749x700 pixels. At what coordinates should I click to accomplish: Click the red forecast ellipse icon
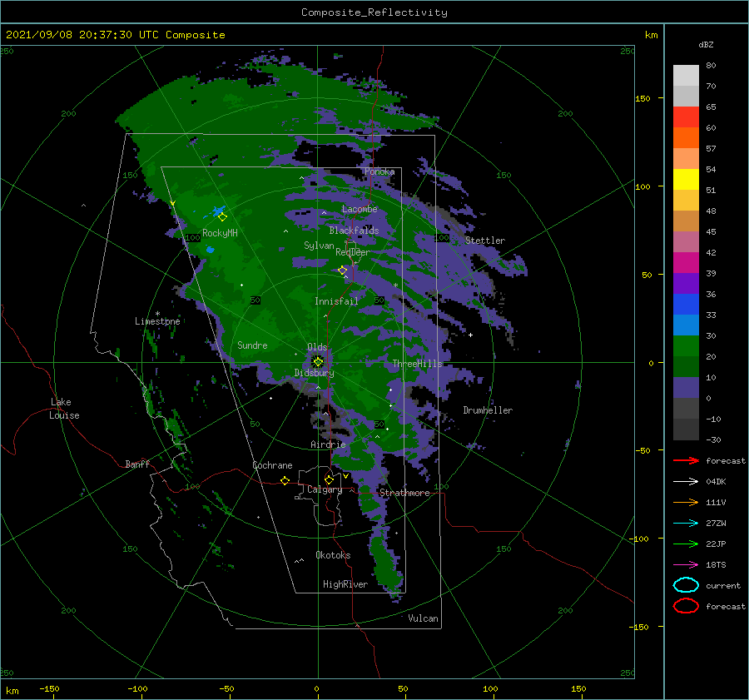(686, 606)
